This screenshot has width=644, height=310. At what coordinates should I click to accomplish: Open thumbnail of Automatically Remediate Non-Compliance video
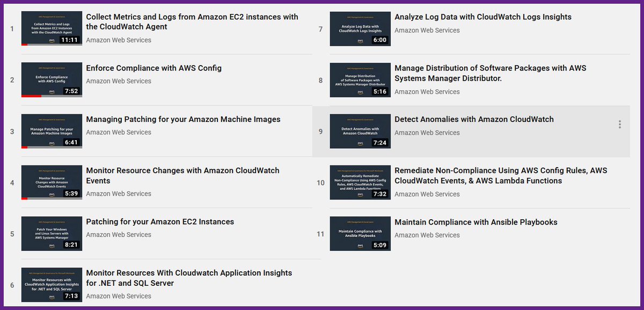coord(360,183)
